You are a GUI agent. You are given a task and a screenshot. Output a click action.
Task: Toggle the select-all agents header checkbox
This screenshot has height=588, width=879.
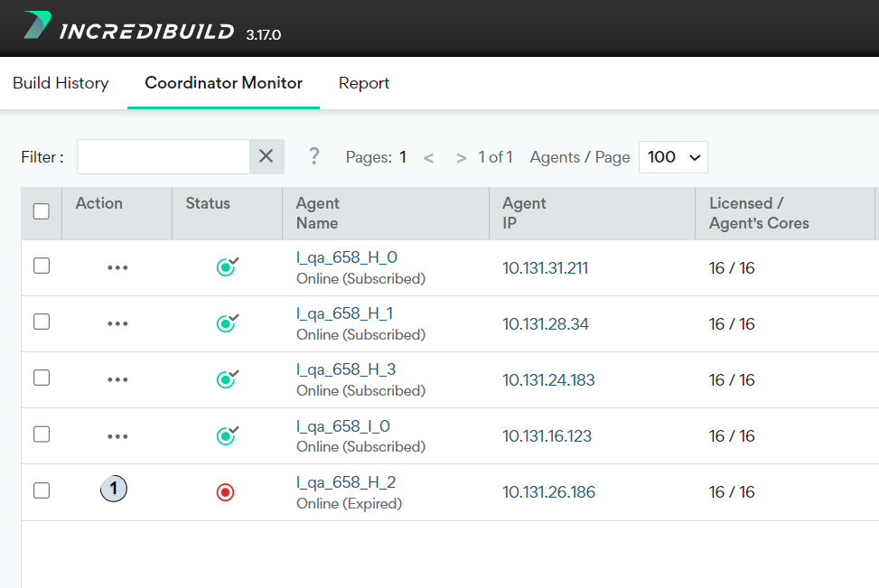coord(42,211)
